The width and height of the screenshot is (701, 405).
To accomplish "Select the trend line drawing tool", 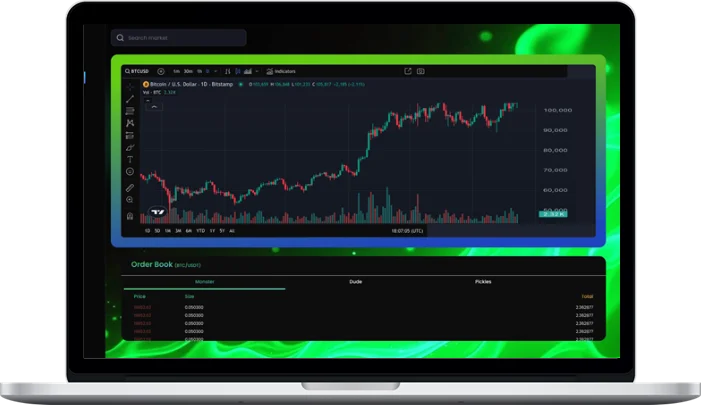I will coord(130,99).
